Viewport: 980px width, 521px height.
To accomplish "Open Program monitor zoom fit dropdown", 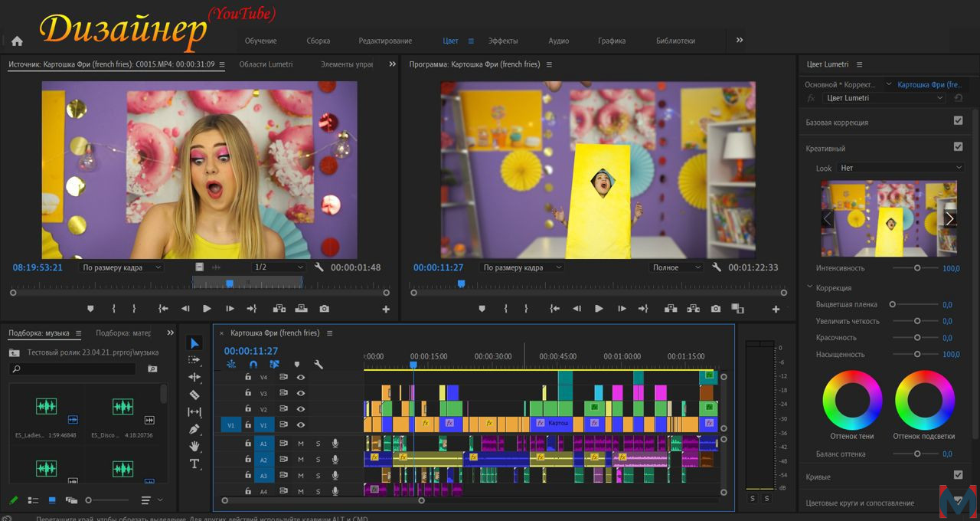I will 522,267.
